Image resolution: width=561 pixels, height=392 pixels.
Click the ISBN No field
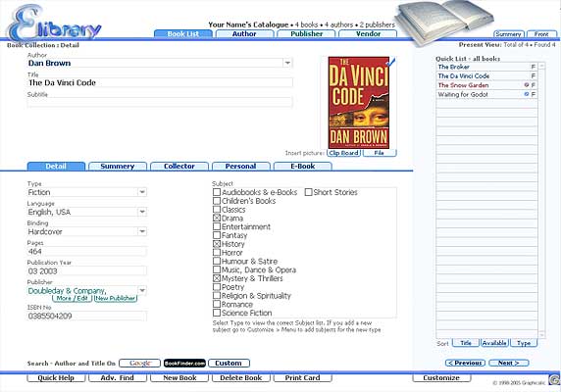(x=87, y=316)
